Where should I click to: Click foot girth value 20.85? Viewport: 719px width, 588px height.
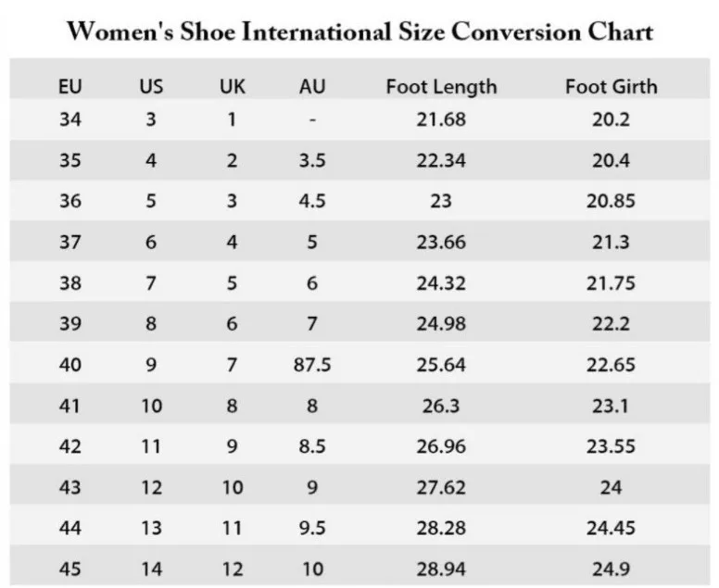[x=611, y=201]
